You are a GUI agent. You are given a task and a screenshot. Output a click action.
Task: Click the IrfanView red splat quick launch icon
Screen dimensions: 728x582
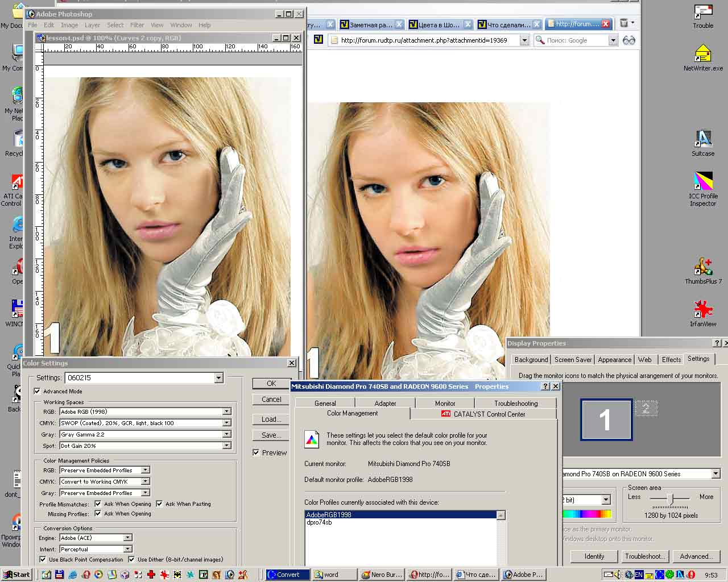point(164,575)
